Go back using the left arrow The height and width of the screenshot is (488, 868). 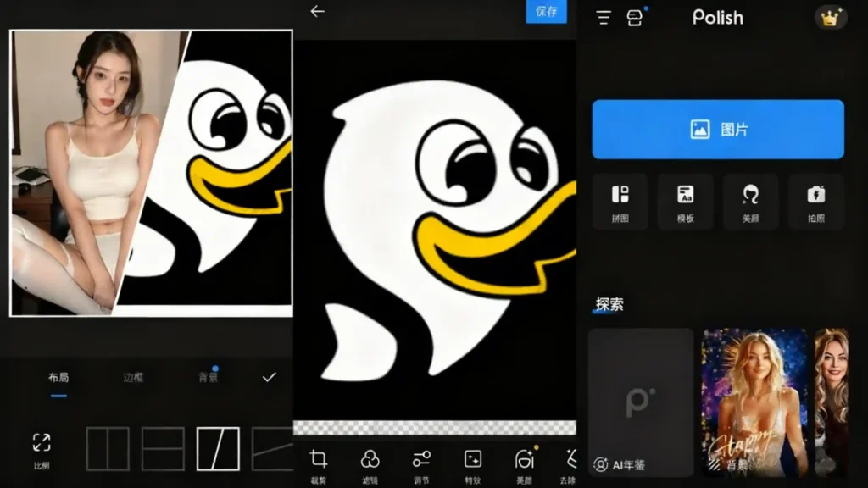(x=317, y=11)
